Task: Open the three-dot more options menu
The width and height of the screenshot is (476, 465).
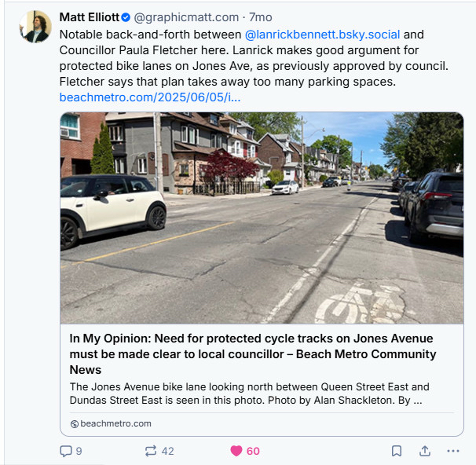Action: (x=452, y=451)
